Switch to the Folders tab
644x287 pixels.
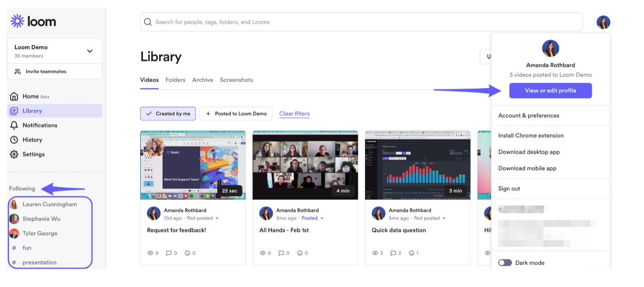point(175,80)
